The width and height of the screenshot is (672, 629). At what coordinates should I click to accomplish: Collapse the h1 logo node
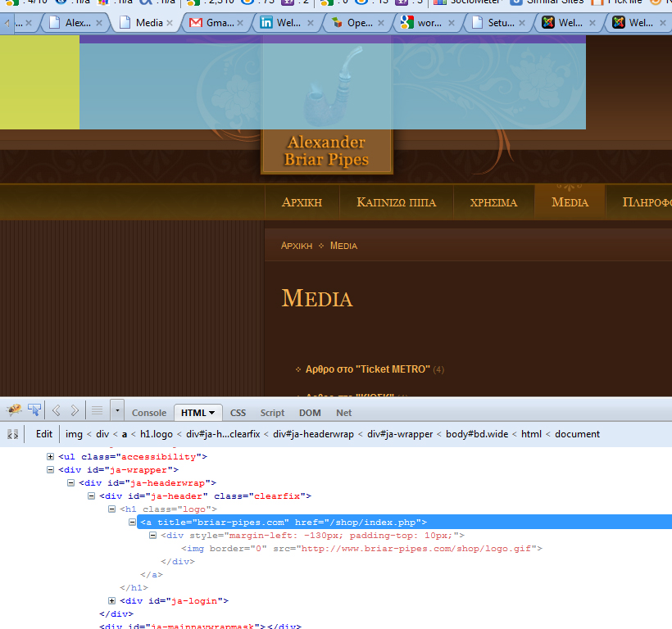(x=112, y=509)
